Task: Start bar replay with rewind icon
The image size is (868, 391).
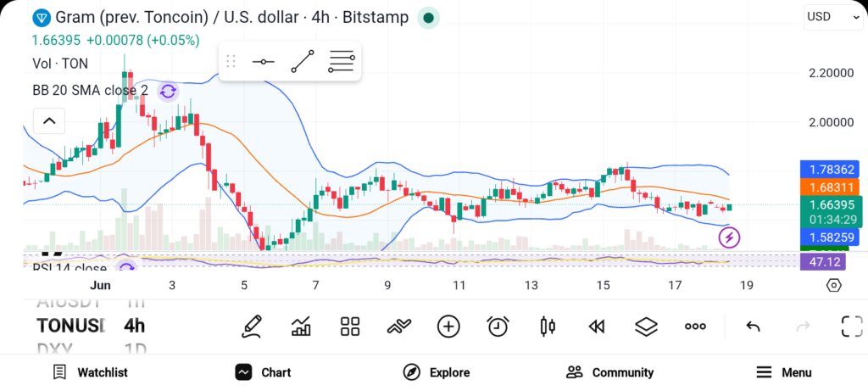Action: coord(596,327)
